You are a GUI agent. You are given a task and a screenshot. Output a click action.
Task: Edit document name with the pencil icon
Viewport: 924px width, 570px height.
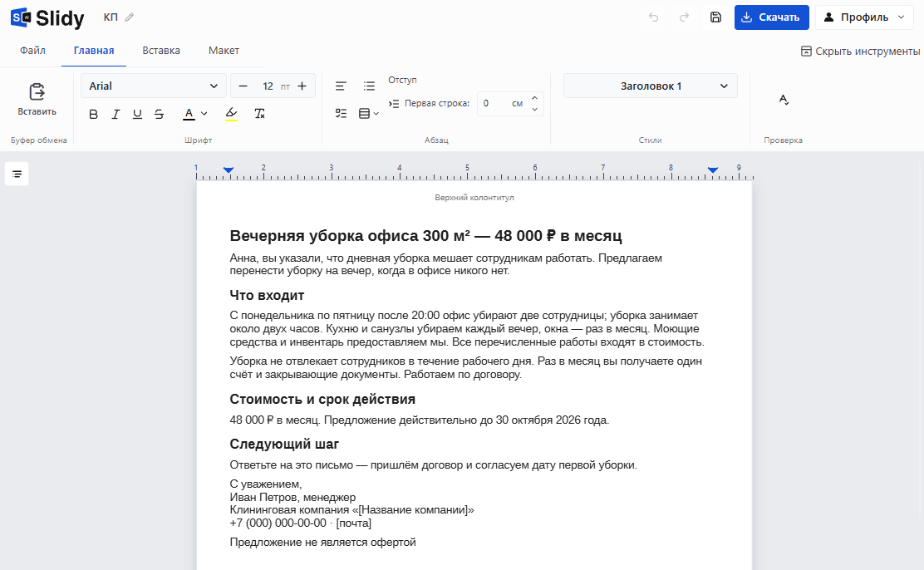click(x=129, y=17)
